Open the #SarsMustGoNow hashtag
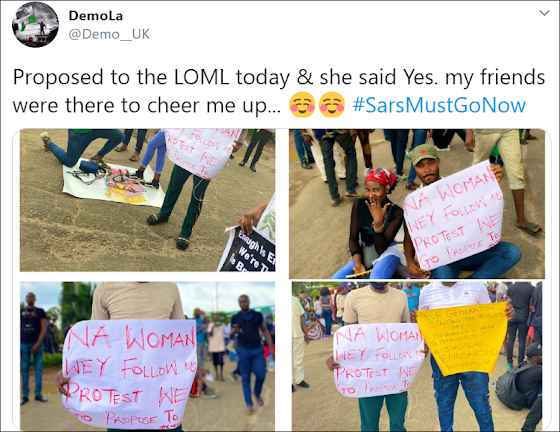The width and height of the screenshot is (560, 432). coord(439,105)
